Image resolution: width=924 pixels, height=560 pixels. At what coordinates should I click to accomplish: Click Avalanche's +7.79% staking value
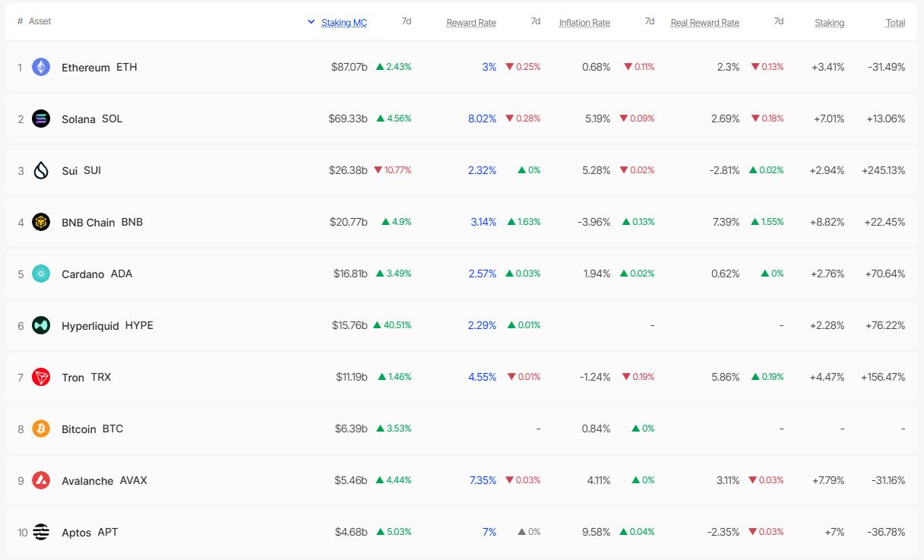point(827,480)
